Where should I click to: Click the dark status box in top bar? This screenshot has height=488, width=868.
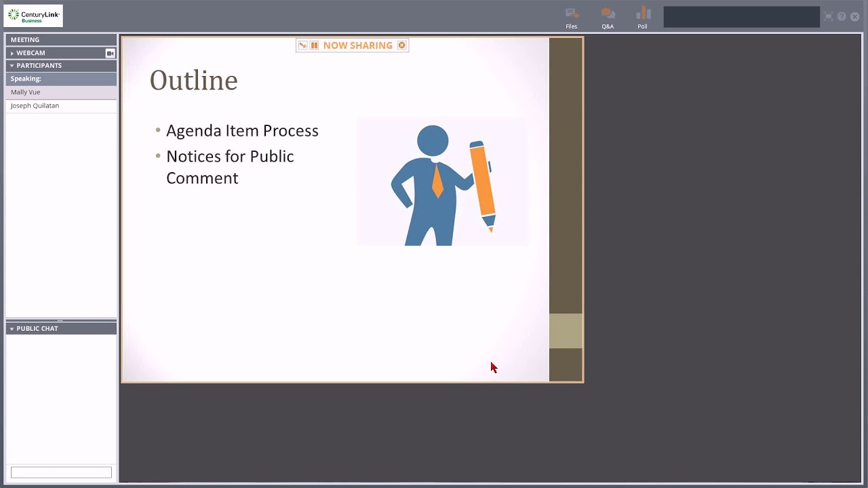741,17
